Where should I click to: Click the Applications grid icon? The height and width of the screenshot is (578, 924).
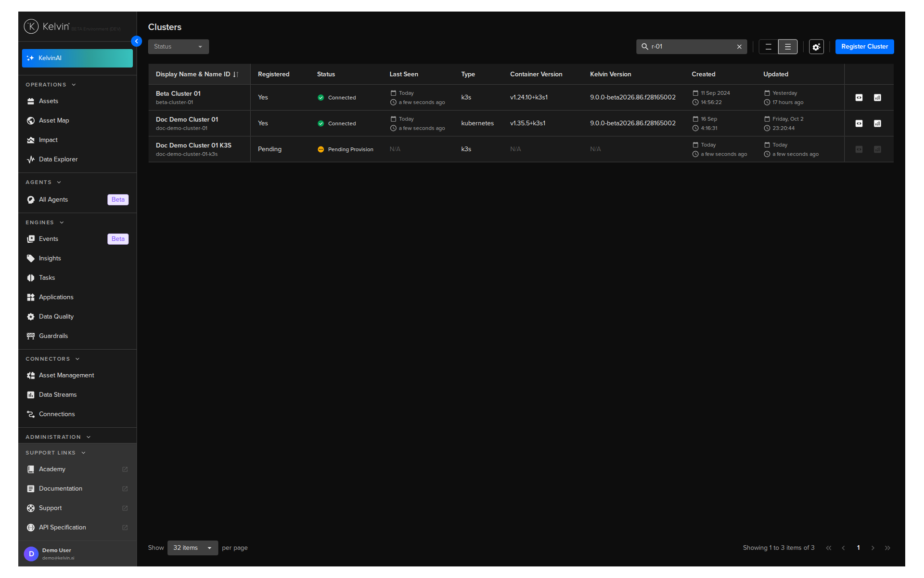click(x=31, y=297)
